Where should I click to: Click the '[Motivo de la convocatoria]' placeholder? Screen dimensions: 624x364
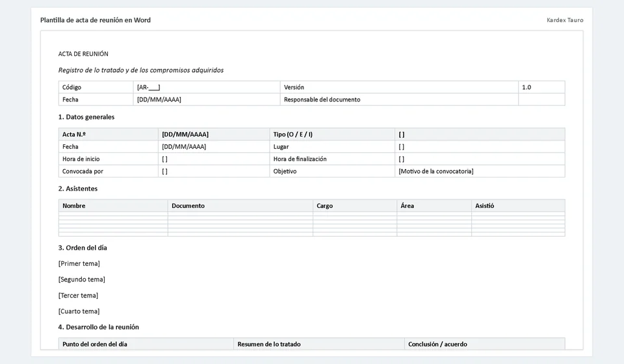(x=436, y=171)
